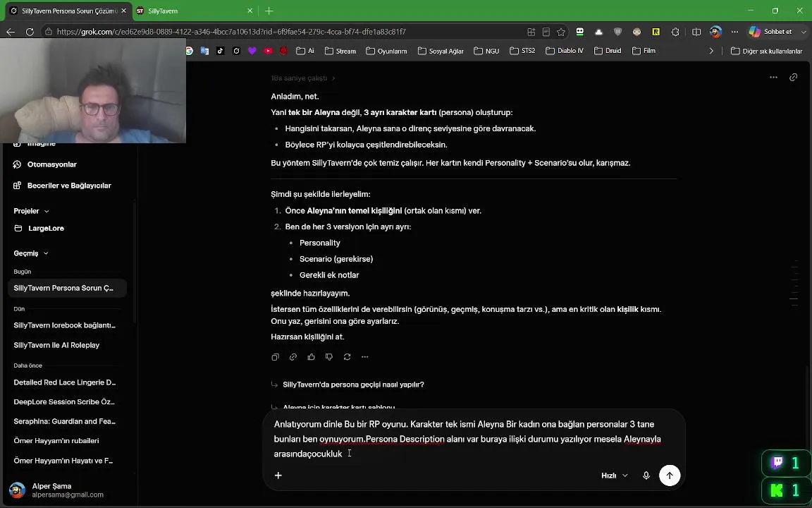Open the more options ellipsis below the response
The height and width of the screenshot is (508, 812).
pos(365,356)
